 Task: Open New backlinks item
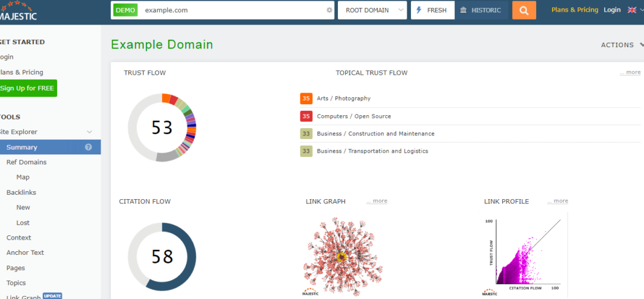coord(23,208)
